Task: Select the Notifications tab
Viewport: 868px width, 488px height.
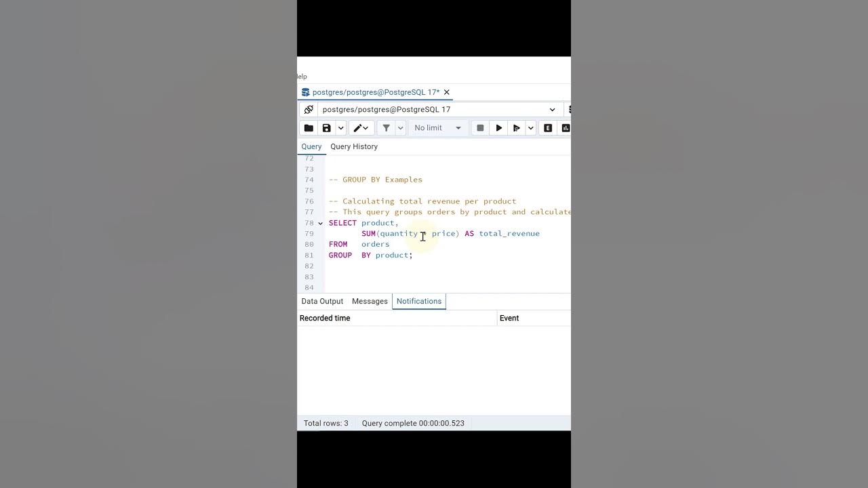Action: [x=419, y=302]
